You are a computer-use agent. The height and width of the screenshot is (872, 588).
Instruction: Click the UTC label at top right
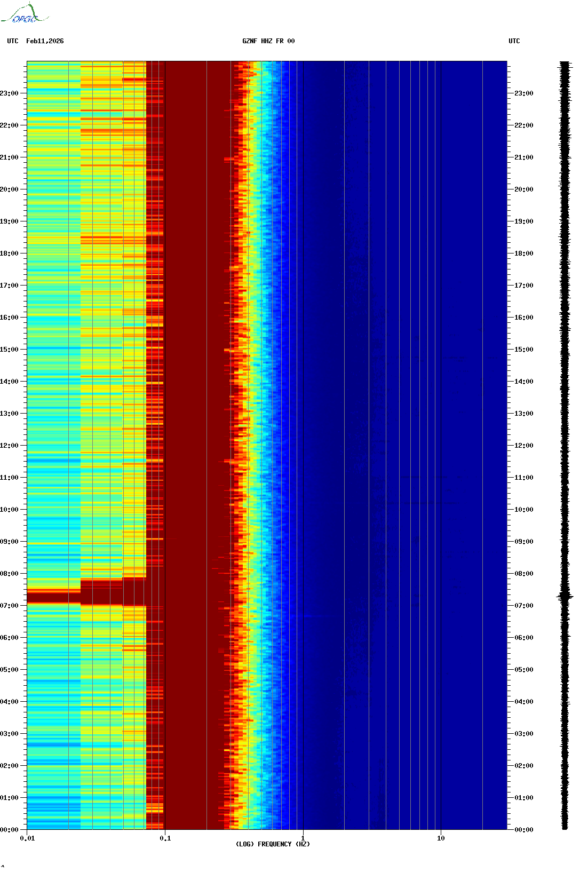[x=514, y=41]
